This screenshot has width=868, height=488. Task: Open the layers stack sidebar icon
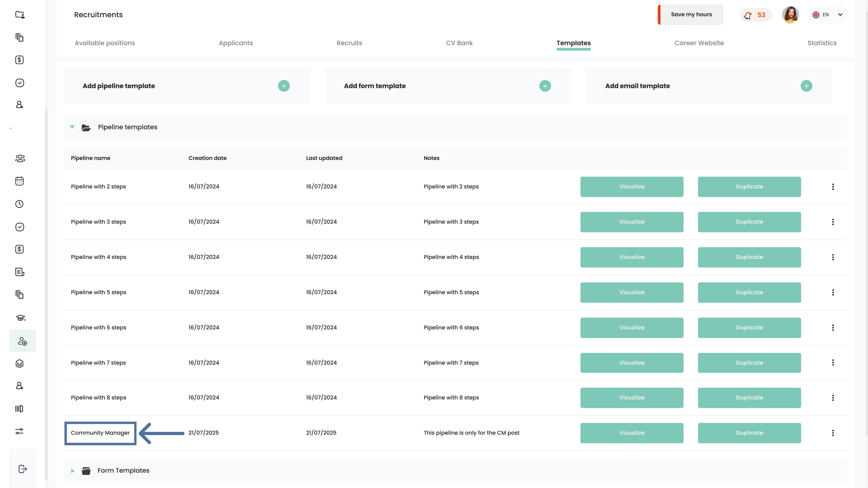pos(20,363)
